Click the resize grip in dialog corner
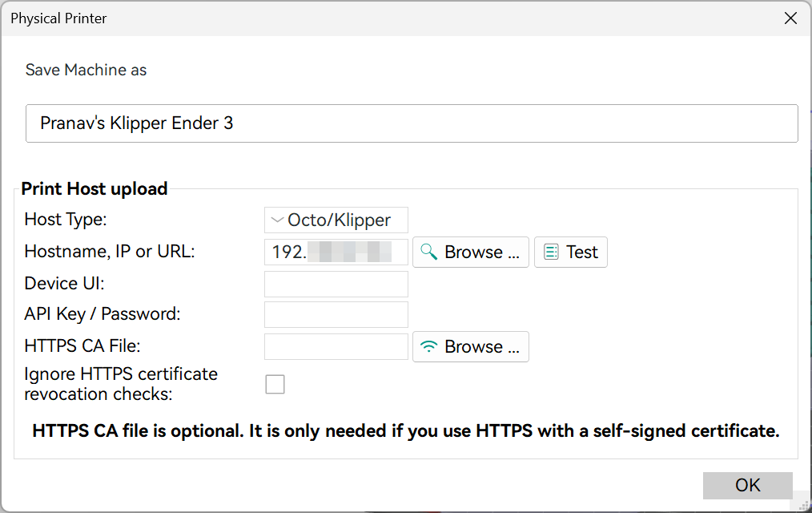 804,505
